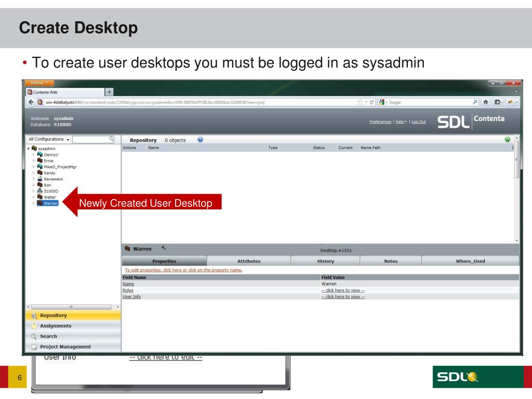Click the DannyV desktop icon in tree
This screenshot has width=532, height=399.
(39, 155)
